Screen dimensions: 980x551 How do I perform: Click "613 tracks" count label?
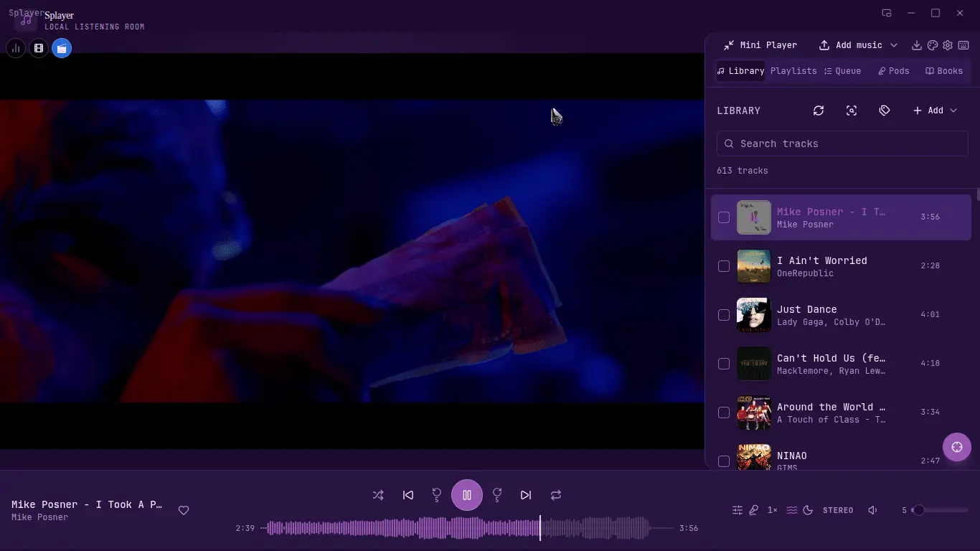[x=743, y=171]
